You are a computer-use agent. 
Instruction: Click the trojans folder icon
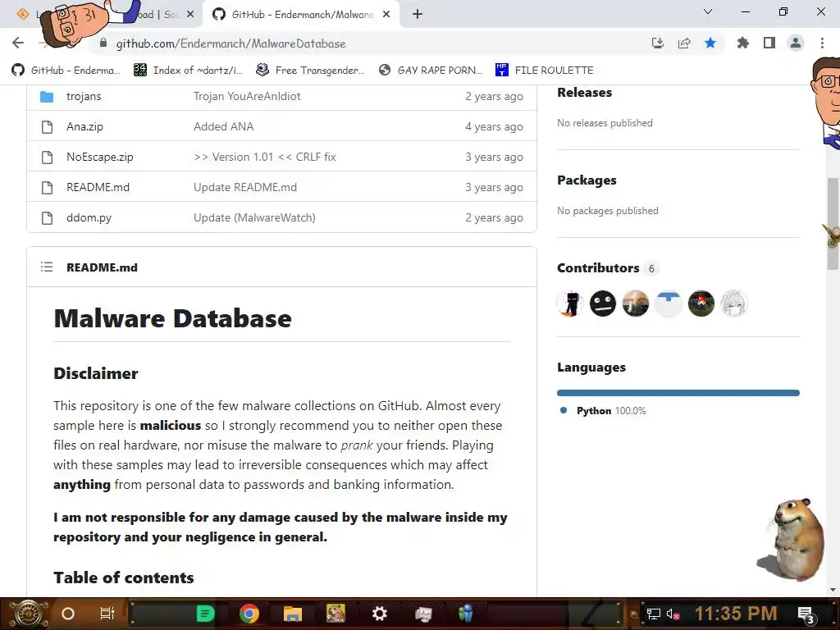[x=47, y=97]
